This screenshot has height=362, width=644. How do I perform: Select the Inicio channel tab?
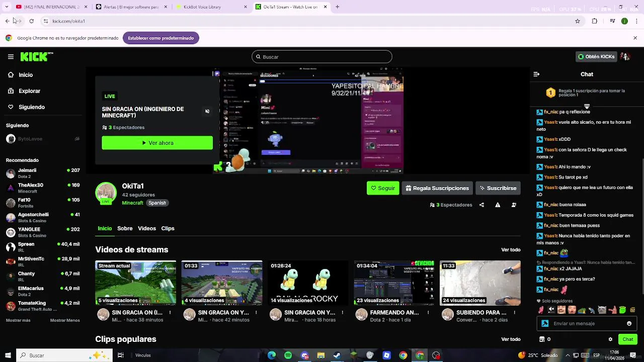(x=105, y=228)
